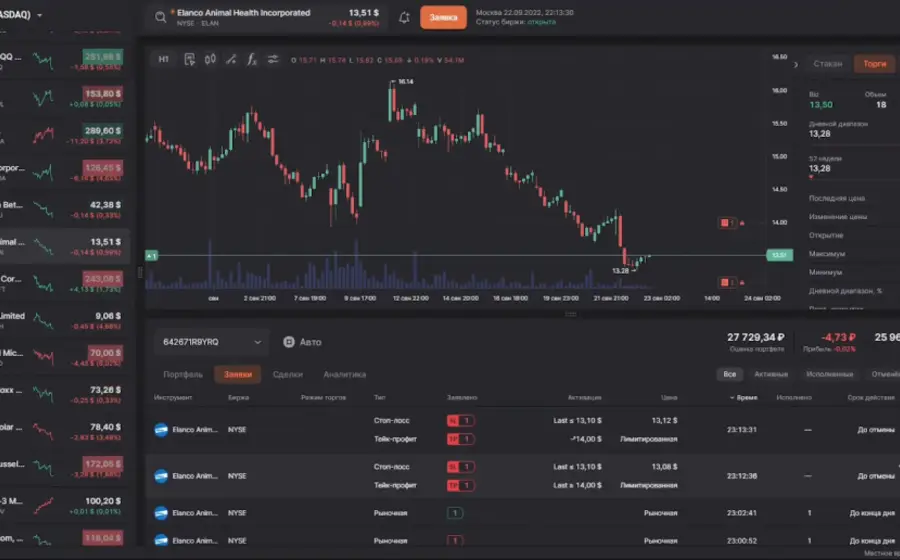Open the Аналитика tab
This screenshot has width=900, height=560.
click(344, 374)
